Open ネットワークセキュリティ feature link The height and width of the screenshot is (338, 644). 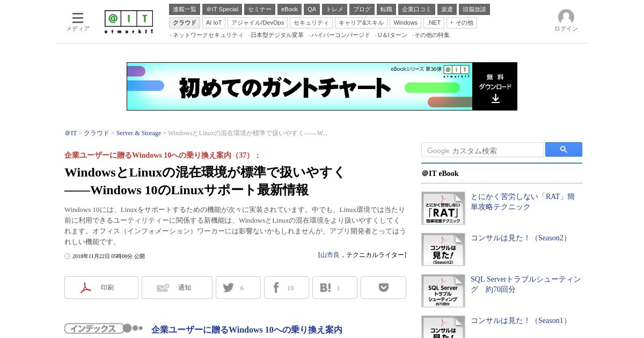(208, 35)
